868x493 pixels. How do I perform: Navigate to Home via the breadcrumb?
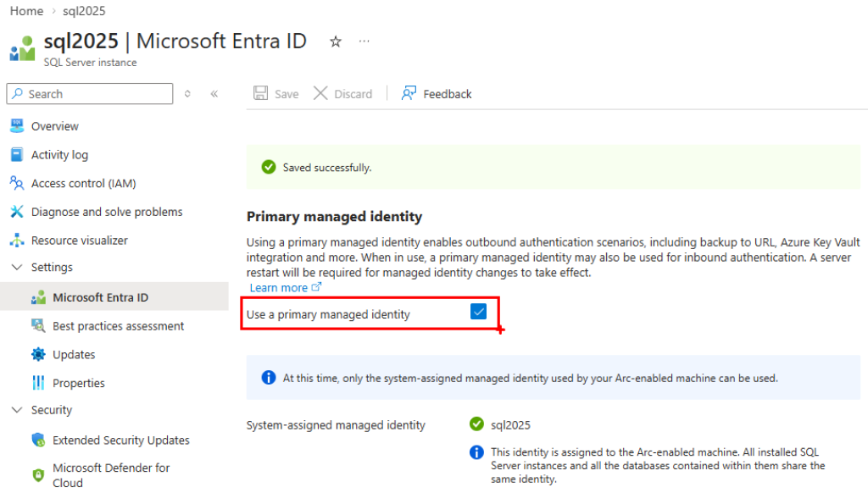coord(25,11)
